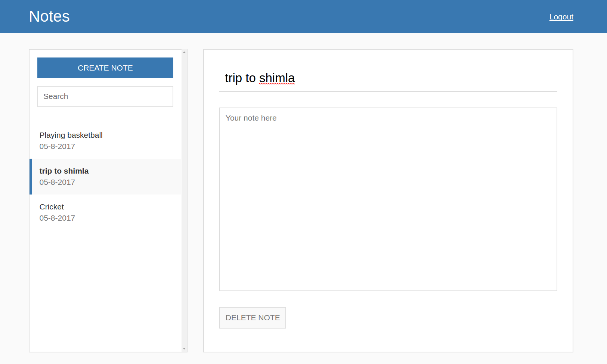Click the Notes heading in the header
This screenshot has width=607, height=364.
click(x=49, y=16)
